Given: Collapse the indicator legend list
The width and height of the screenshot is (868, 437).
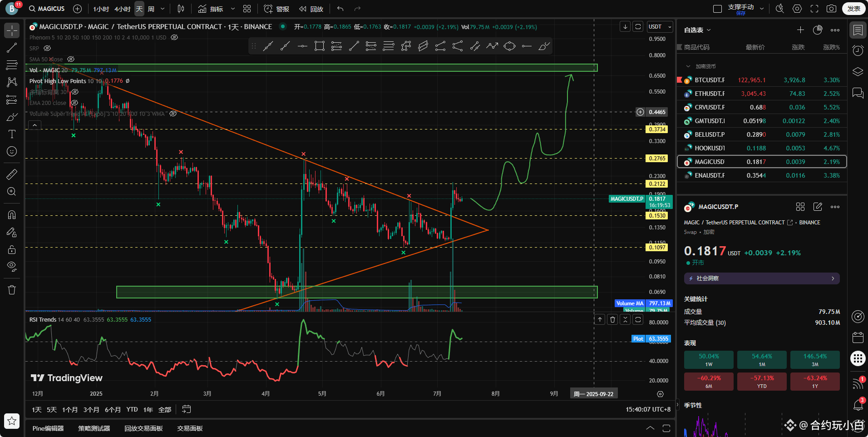Looking at the screenshot, I should coord(35,125).
